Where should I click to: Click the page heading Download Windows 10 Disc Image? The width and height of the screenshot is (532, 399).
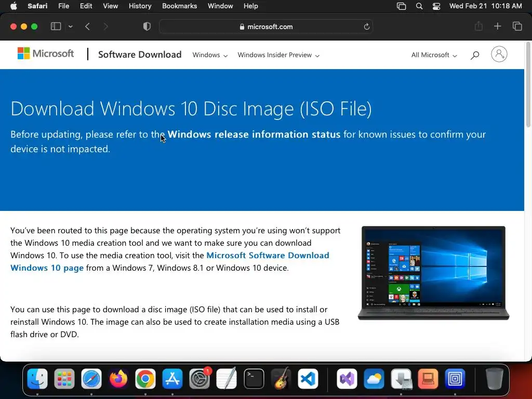191,109
